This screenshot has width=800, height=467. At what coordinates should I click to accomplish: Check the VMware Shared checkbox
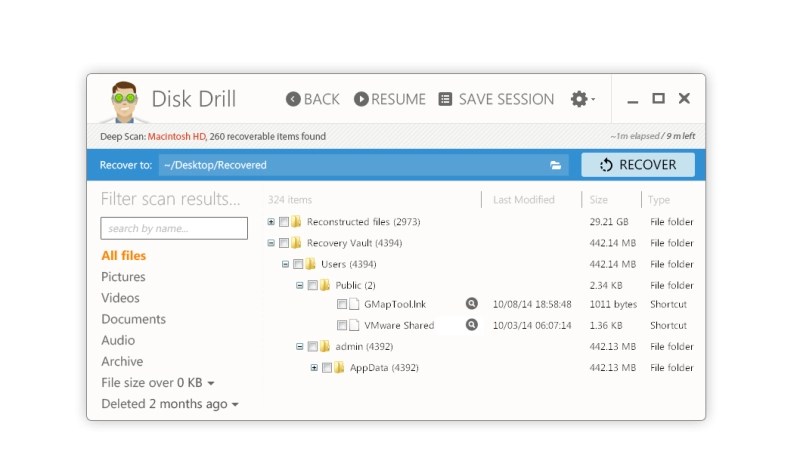tap(342, 325)
